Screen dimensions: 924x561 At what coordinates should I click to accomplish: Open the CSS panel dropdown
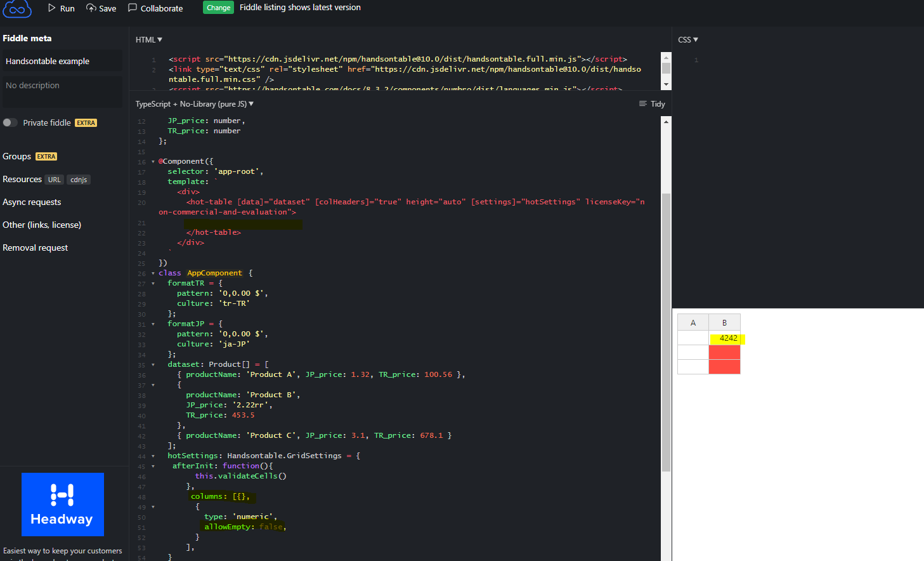(688, 39)
